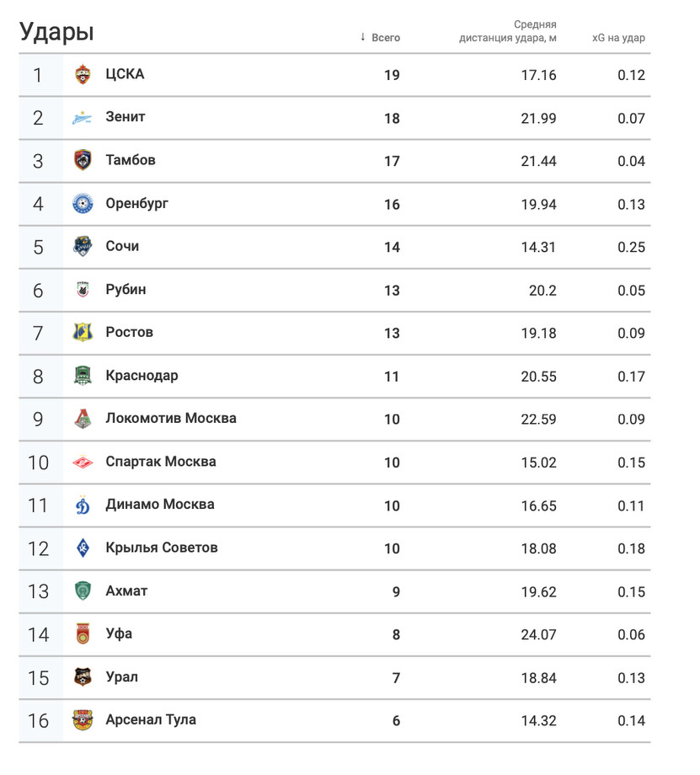Click the Zenit club logo icon
Viewport: 700px width, 775px height.
[x=83, y=118]
